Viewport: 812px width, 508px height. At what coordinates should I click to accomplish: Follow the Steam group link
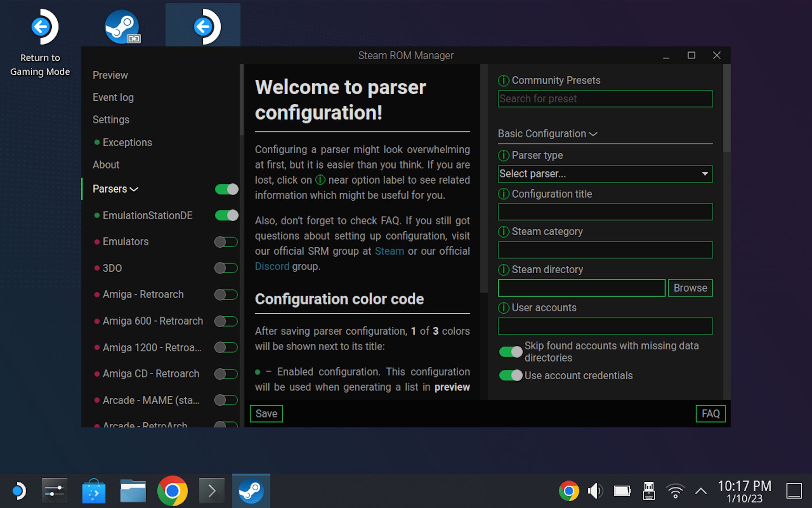coord(389,251)
